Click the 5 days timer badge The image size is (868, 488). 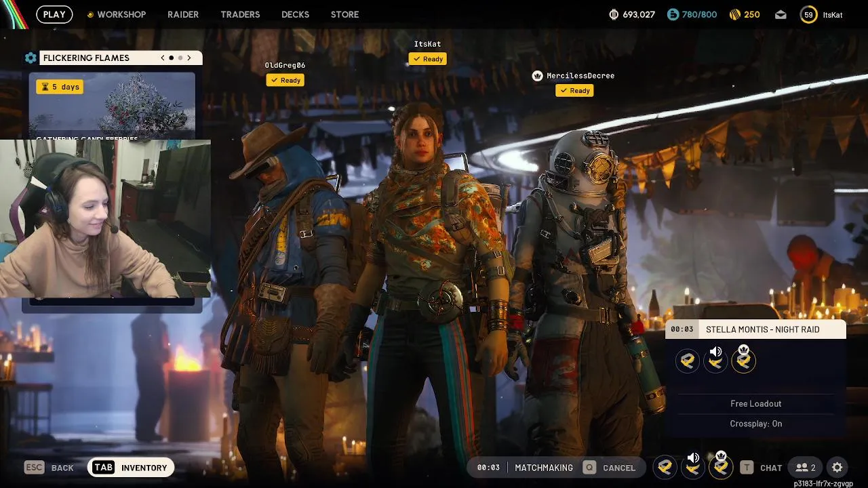60,87
